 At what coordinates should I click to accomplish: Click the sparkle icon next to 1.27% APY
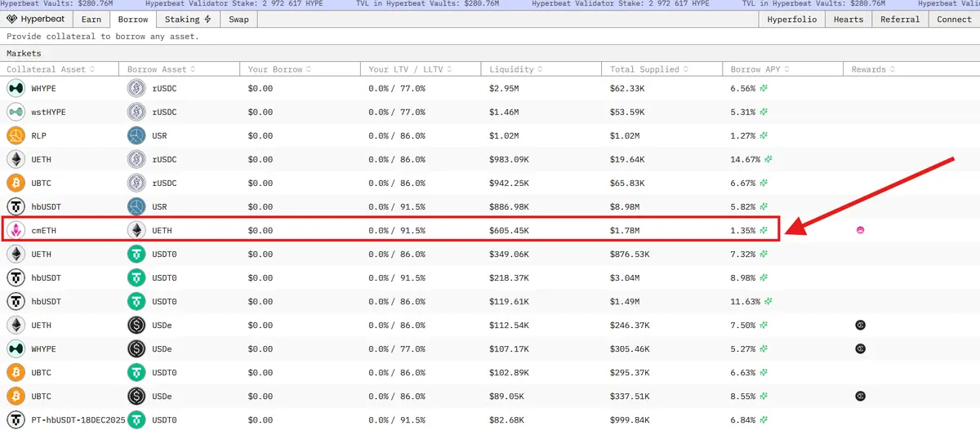[x=764, y=135]
